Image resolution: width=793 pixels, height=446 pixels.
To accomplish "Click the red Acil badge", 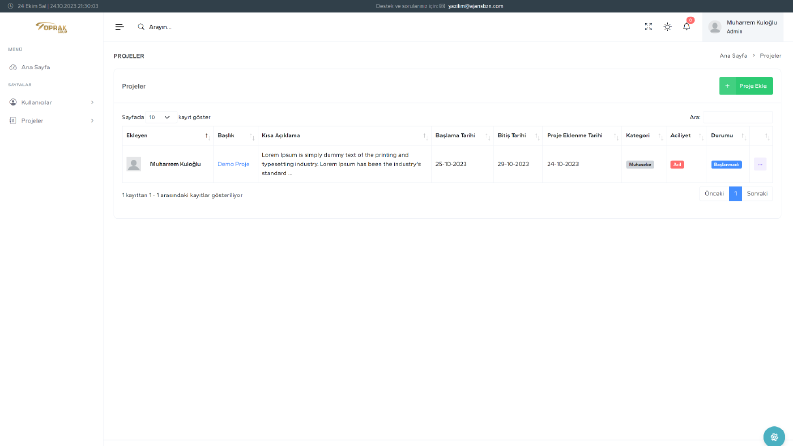I will 677,164.
